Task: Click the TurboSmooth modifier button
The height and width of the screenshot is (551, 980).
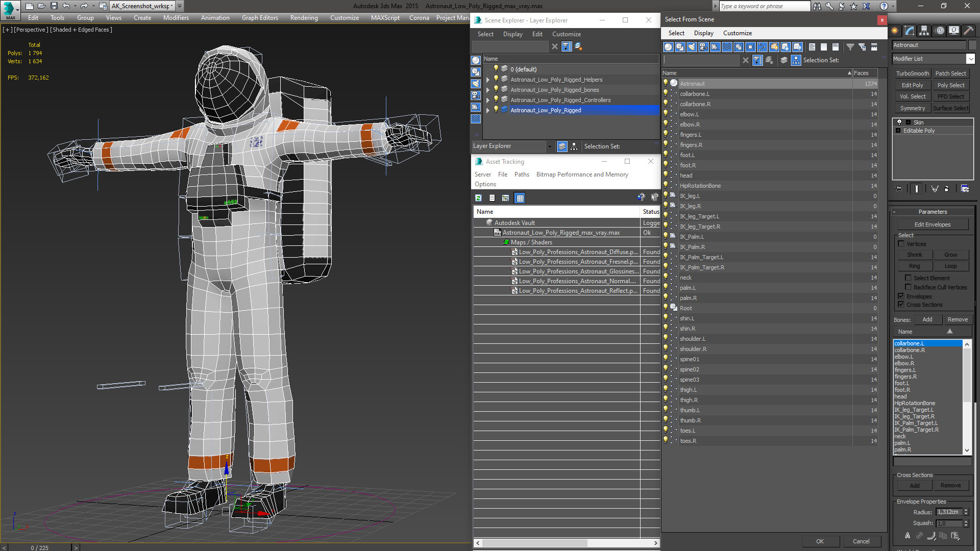Action: [x=912, y=73]
